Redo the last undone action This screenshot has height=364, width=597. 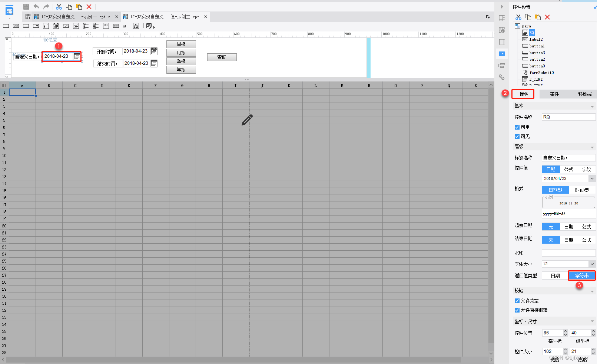46,6
